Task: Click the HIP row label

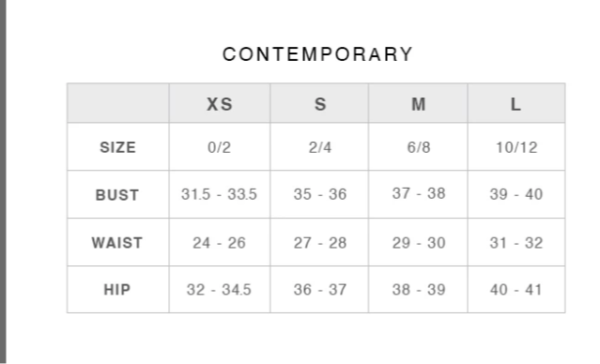Action: coord(118,290)
